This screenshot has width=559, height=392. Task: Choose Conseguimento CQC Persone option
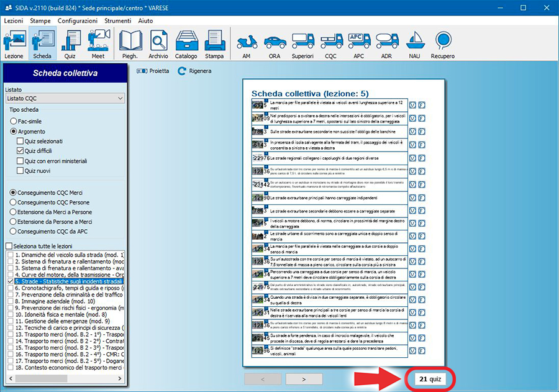(13, 203)
